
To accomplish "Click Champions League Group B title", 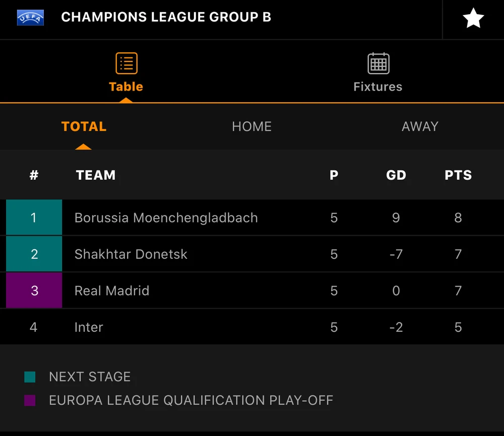I will (166, 17).
